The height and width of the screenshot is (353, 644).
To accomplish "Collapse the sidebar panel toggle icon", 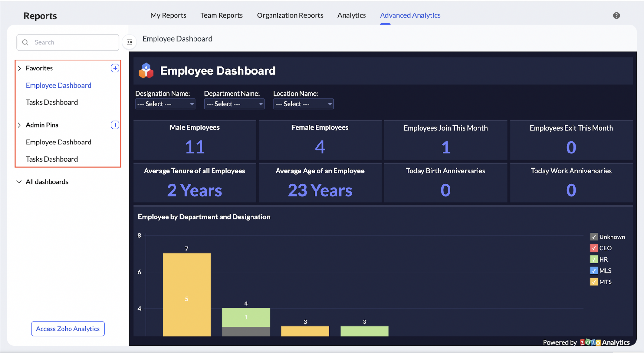I will click(x=129, y=42).
